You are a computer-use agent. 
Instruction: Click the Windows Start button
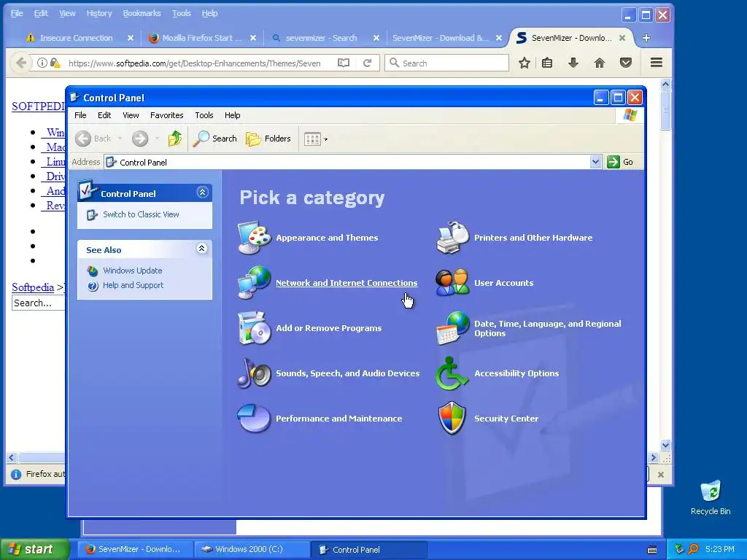[34, 549]
